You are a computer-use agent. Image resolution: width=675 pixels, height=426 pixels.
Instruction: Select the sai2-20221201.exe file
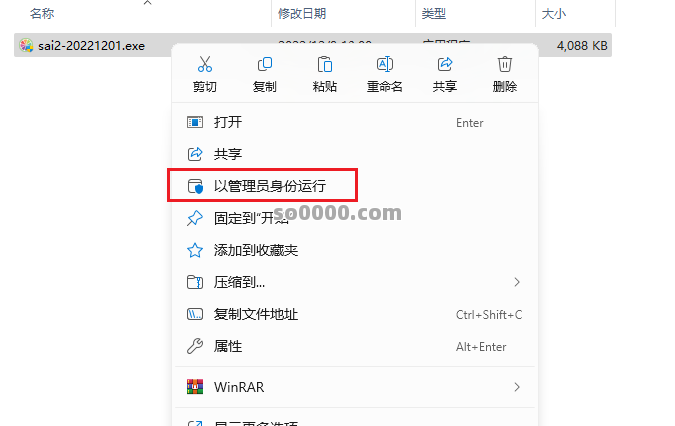click(x=91, y=46)
